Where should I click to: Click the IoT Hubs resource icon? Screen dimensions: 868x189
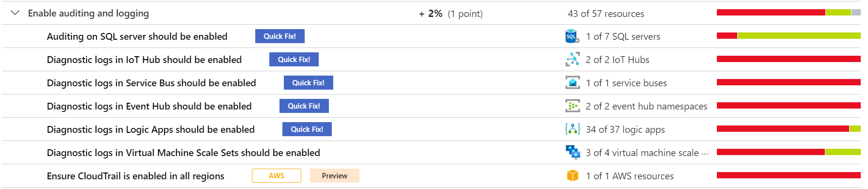click(x=573, y=60)
